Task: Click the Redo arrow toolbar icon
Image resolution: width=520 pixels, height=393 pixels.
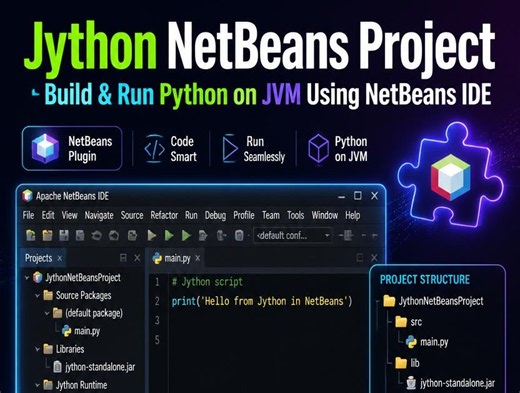Action: [x=114, y=236]
